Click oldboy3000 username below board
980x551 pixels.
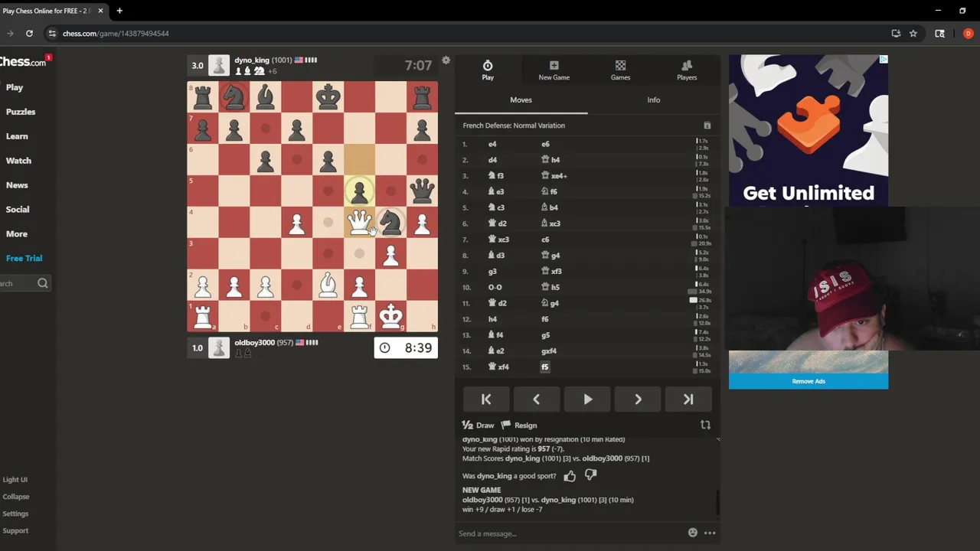254,343
